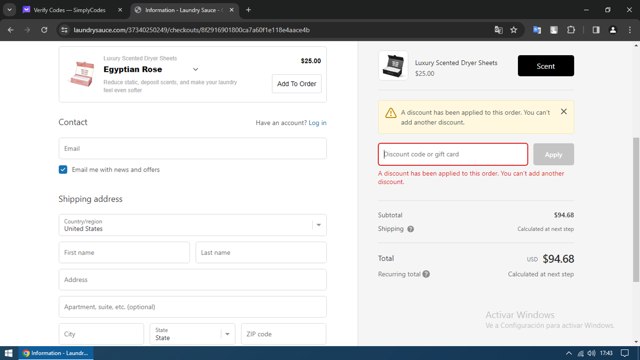Viewport: 640px width, 360px height.
Task: Open the State dropdown
Action: click(192, 334)
